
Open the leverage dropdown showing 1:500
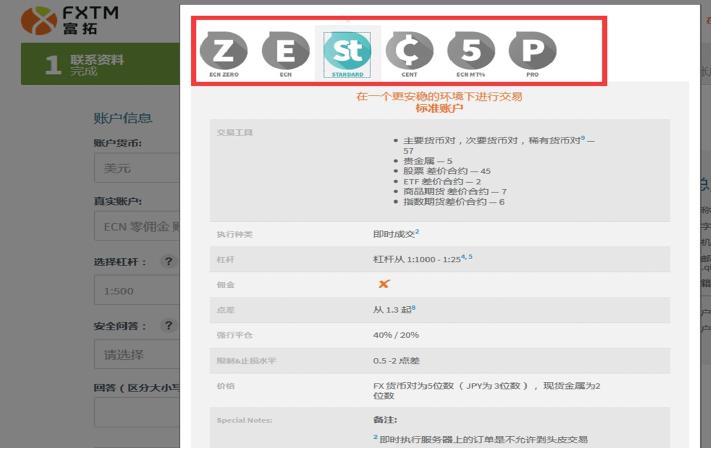click(137, 291)
